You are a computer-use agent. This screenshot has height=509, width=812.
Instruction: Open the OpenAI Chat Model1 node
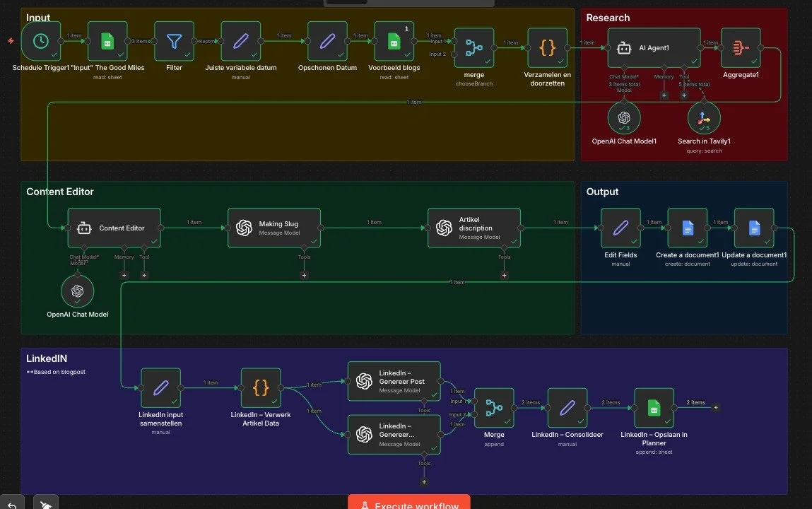click(623, 118)
